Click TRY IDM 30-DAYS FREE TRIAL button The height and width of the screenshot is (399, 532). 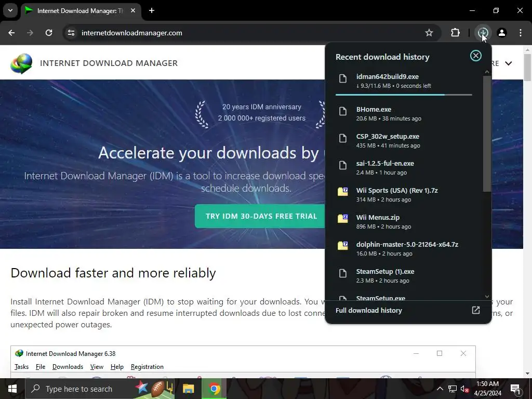click(260, 216)
